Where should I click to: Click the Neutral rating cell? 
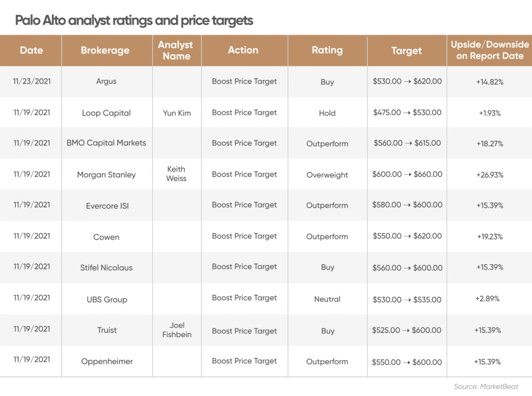(327, 299)
